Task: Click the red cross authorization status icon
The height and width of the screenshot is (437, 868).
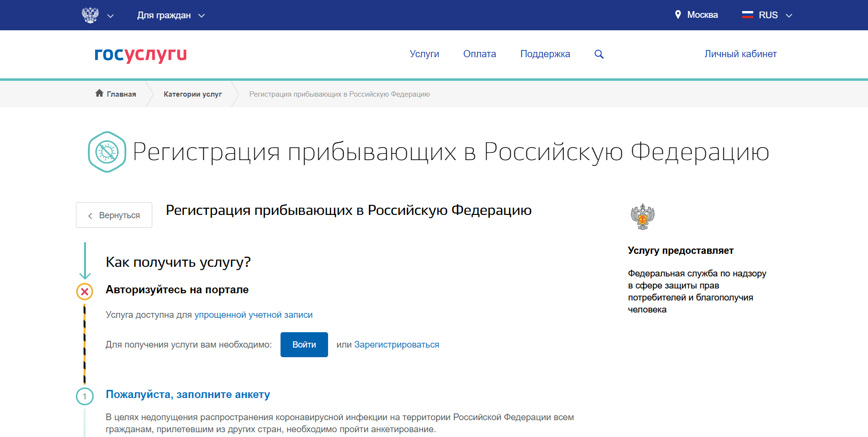Action: tap(85, 291)
